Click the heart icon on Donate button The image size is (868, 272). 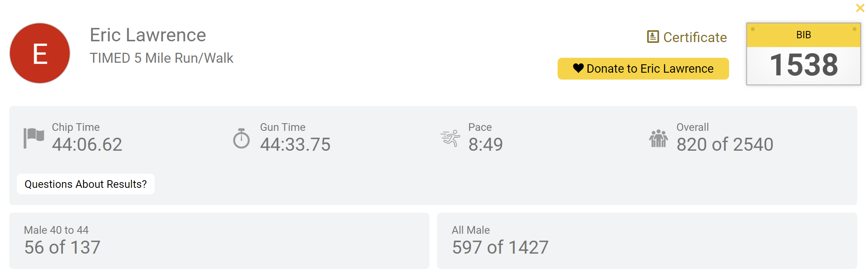[x=578, y=68]
